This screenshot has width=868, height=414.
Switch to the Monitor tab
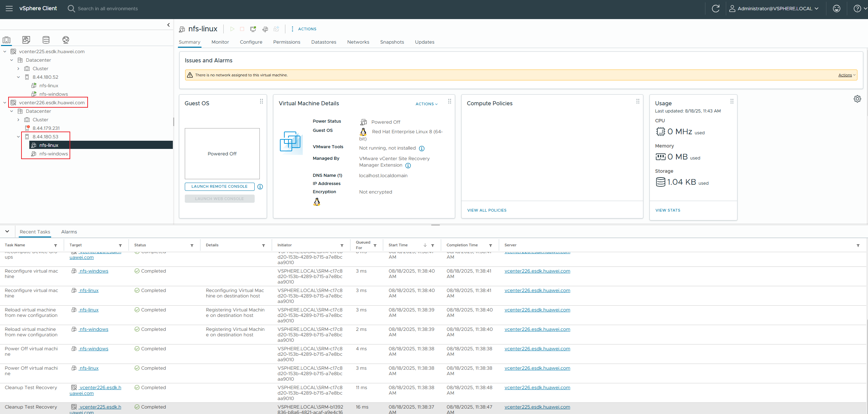220,42
